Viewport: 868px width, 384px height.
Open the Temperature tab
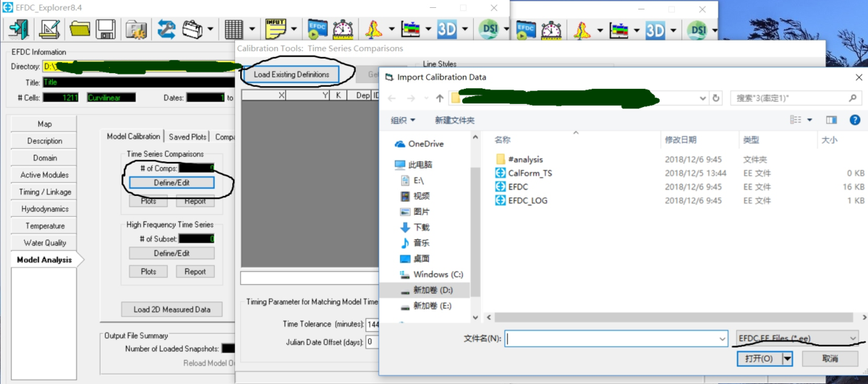[45, 226]
